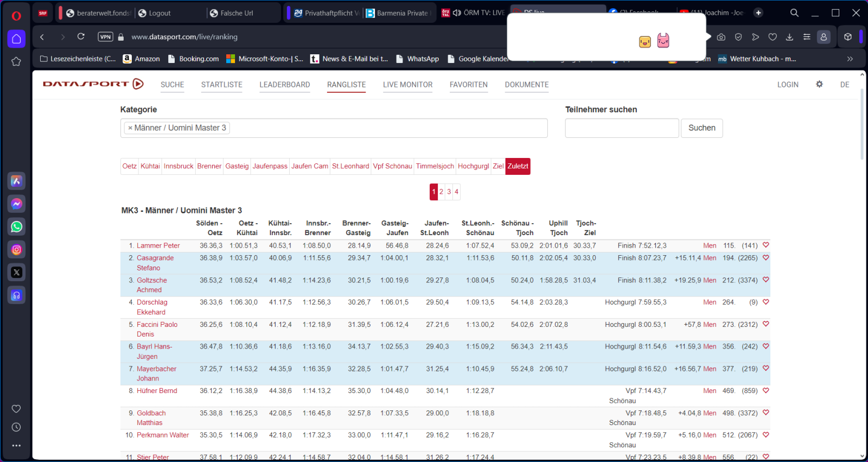Screen dimensions: 868x462
Task: Reload the current page
Action: click(x=81, y=36)
